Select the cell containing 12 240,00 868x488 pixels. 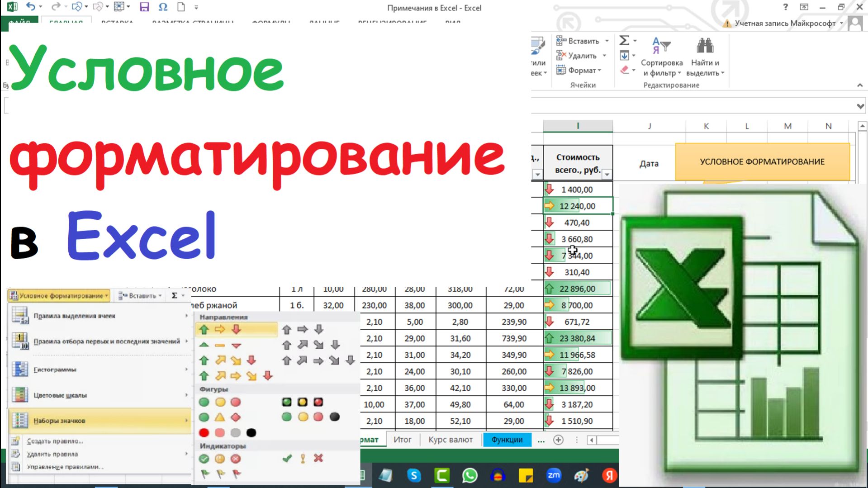(578, 206)
